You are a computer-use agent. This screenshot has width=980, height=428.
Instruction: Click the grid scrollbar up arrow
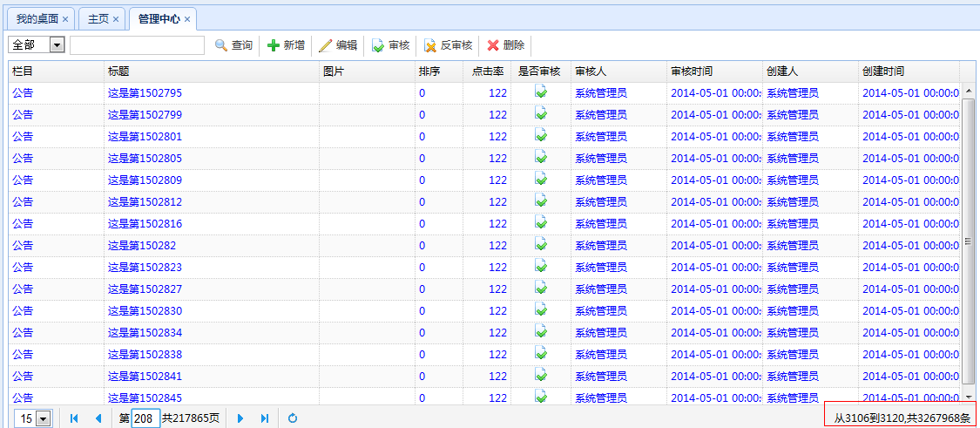(968, 91)
